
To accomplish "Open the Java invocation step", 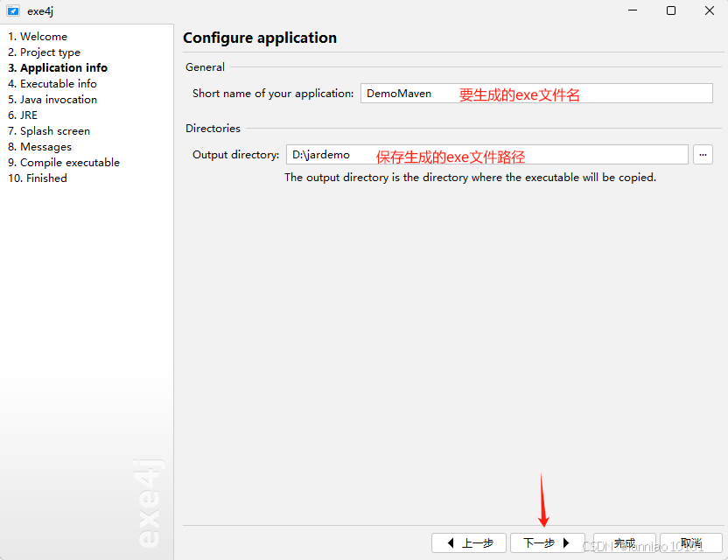I will [x=52, y=100].
